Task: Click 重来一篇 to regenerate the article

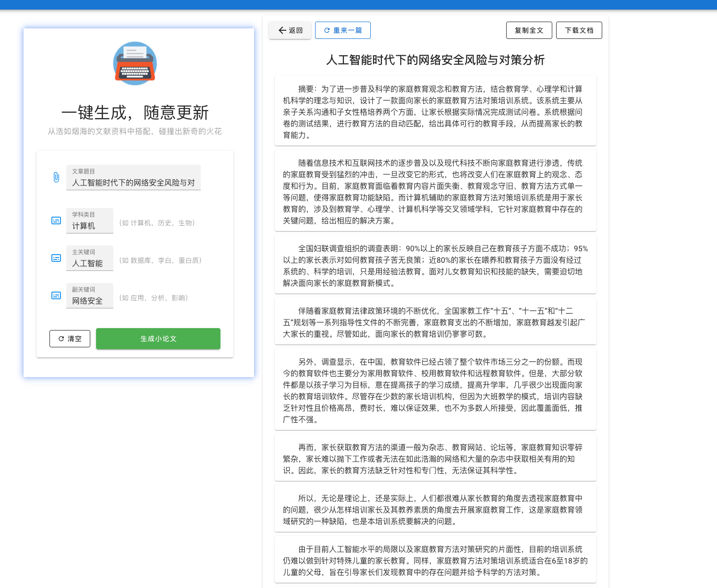Action: click(x=342, y=30)
